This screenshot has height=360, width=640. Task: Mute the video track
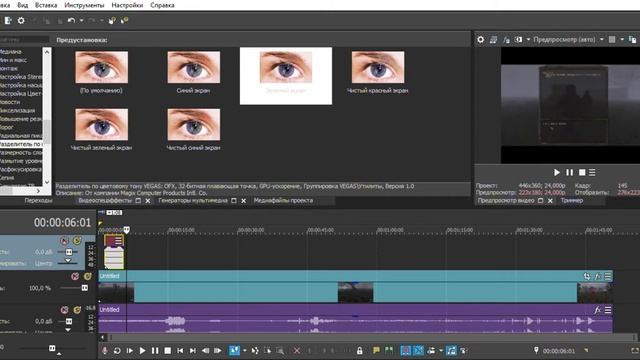75,276
